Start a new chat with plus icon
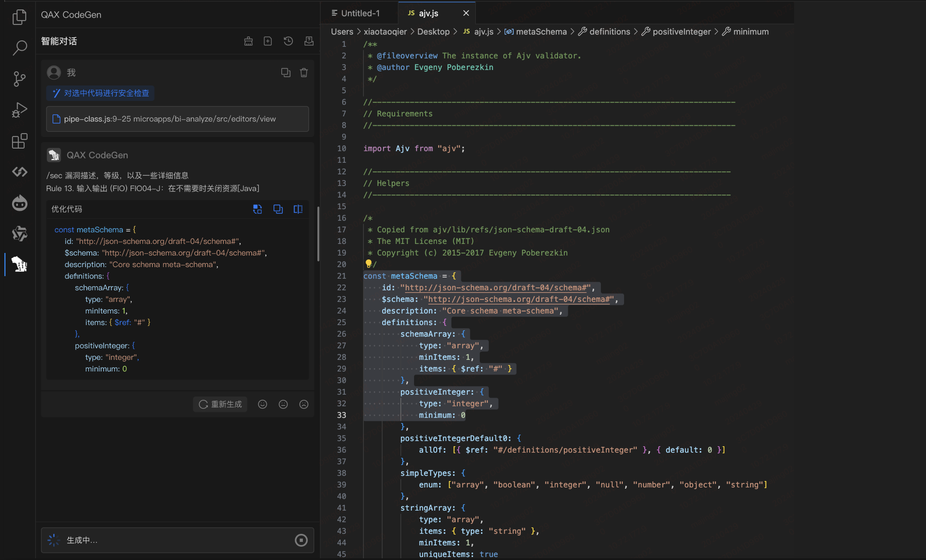 tap(268, 41)
